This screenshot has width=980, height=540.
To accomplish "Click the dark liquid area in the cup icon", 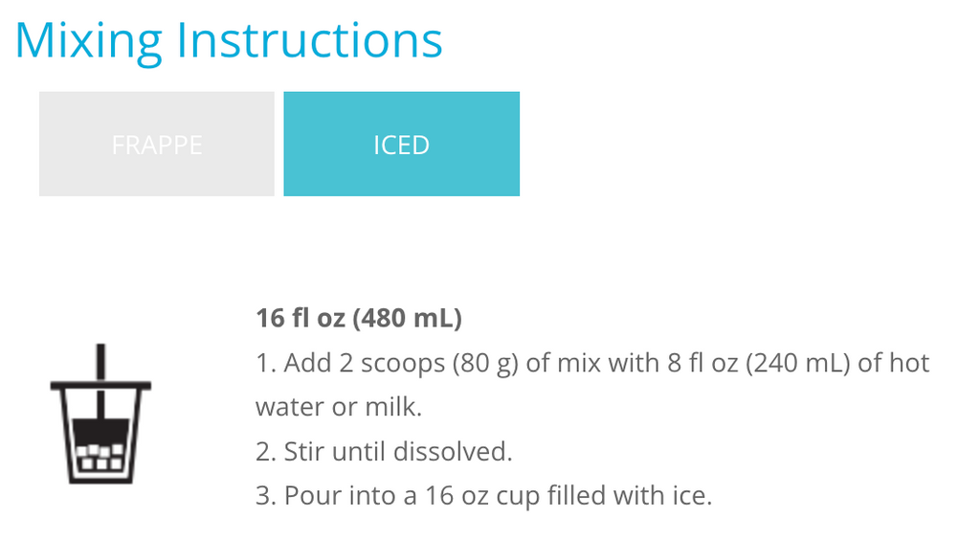I will (x=100, y=431).
